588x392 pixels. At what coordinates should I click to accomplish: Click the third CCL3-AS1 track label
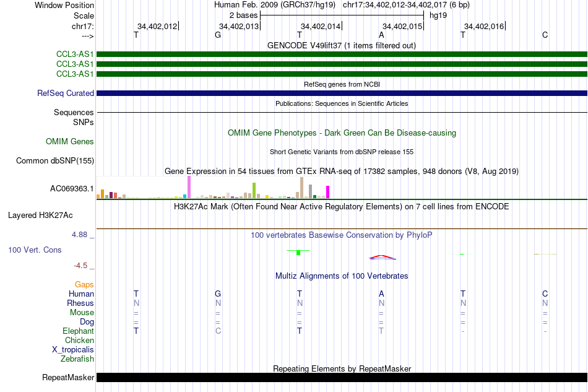(x=75, y=74)
